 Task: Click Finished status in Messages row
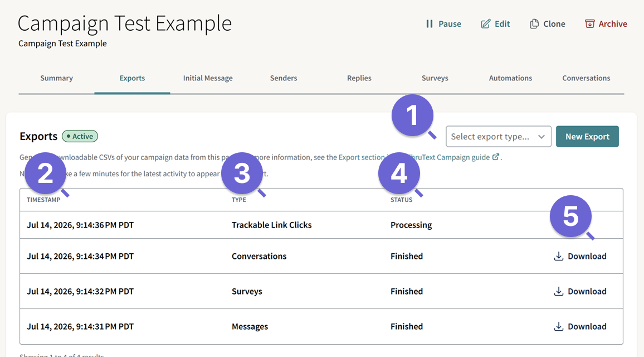(407, 326)
